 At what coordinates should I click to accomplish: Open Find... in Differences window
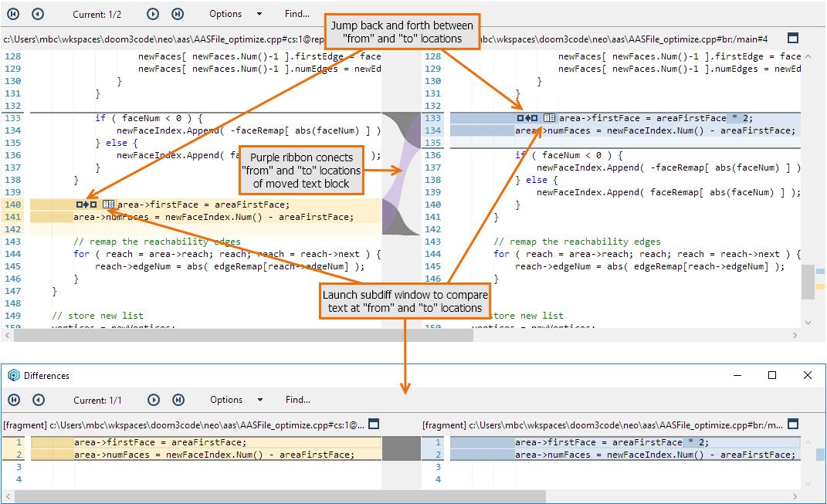(x=298, y=400)
